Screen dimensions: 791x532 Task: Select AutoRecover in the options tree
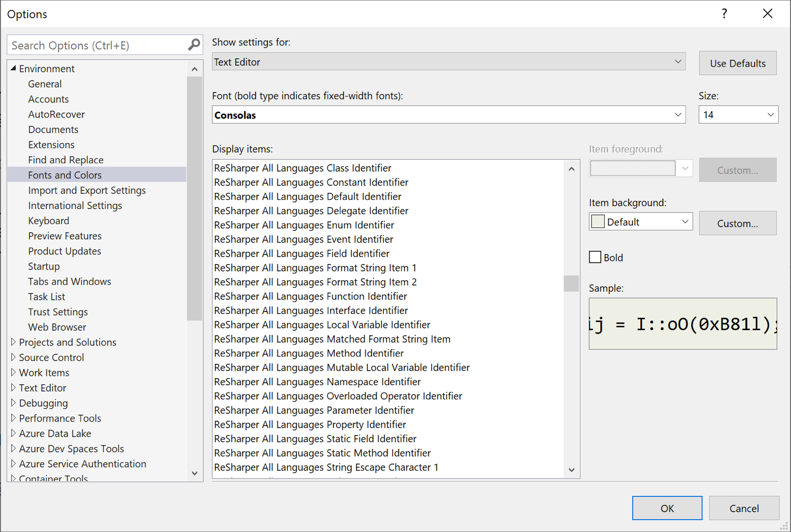tap(56, 114)
